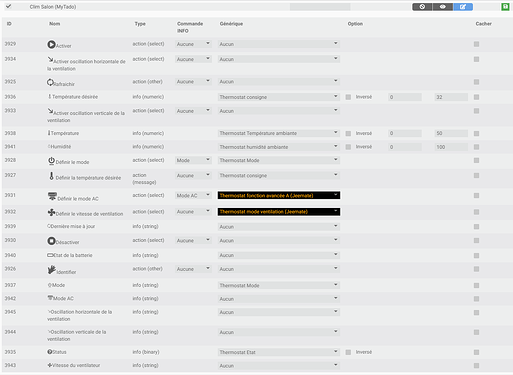
Task: Click max value field showing 50
Action: pyautogui.click(x=451, y=133)
